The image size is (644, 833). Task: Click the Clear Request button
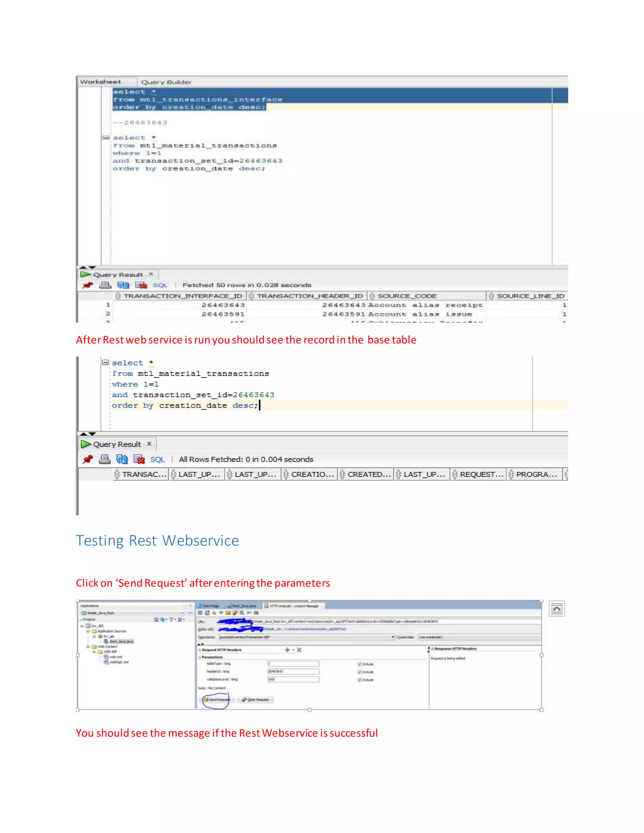click(x=255, y=699)
